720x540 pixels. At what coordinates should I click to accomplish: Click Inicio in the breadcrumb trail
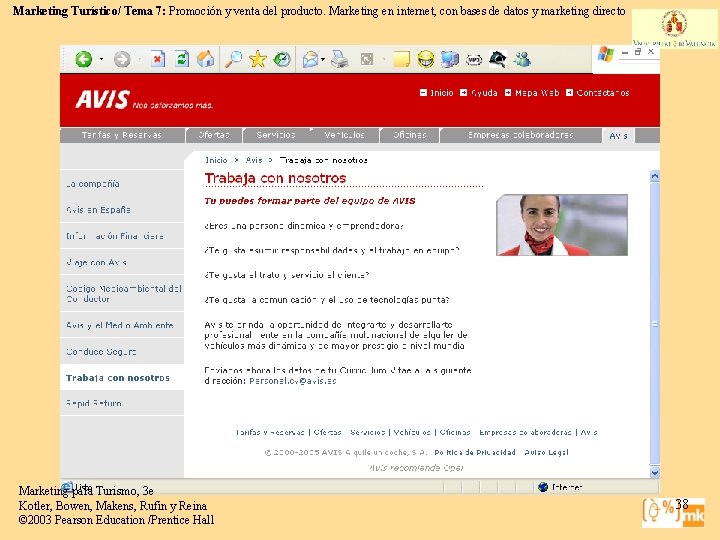click(x=216, y=160)
